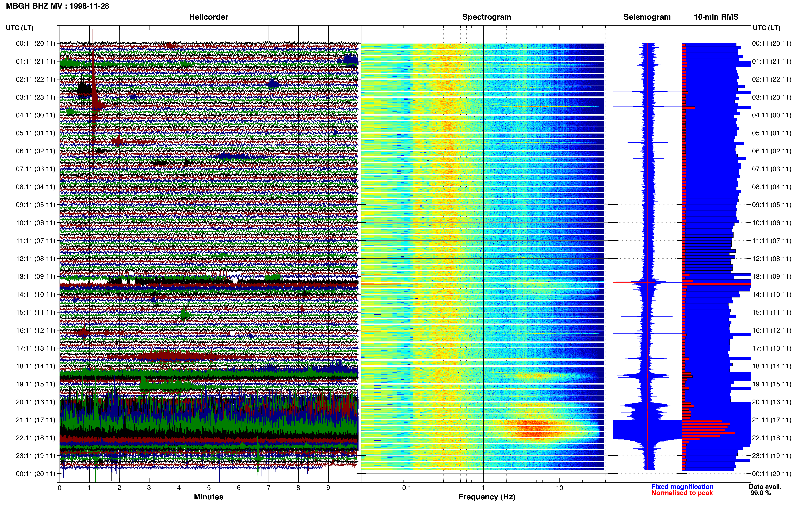
Task: Select the Spectrogram panel title
Action: pos(487,17)
